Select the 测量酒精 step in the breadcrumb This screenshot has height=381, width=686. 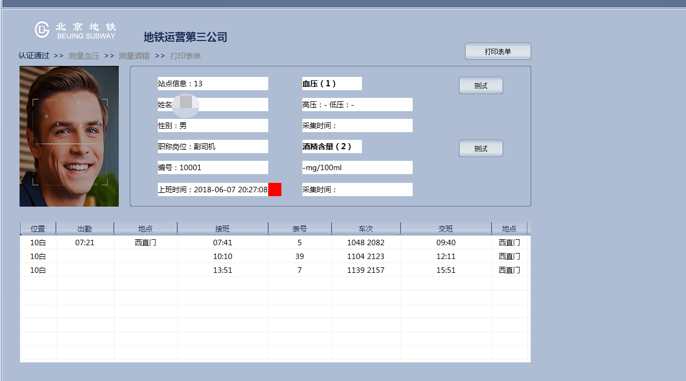[134, 56]
